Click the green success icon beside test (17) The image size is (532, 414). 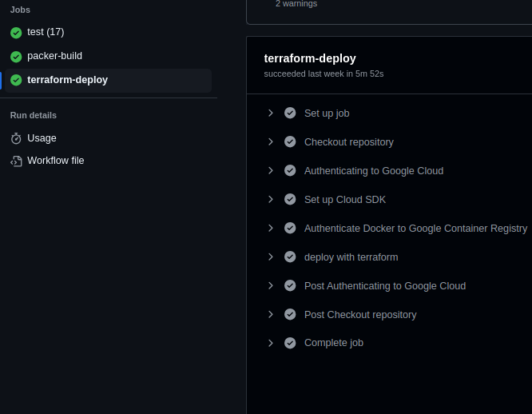[16, 33]
